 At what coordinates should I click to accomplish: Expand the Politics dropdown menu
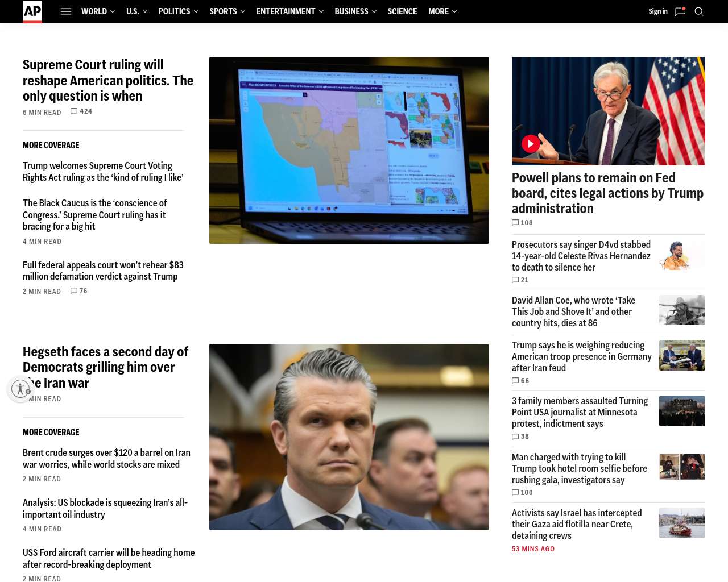178,11
